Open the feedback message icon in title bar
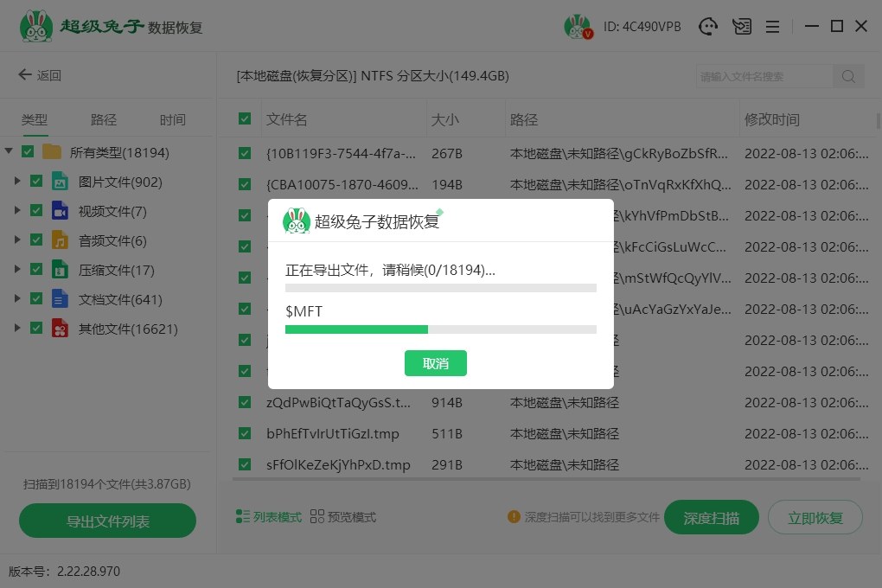The width and height of the screenshot is (882, 588). coord(741,27)
